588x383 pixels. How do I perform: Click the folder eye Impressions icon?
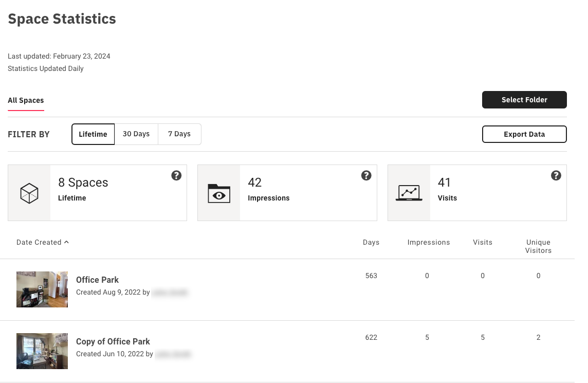pyautogui.click(x=219, y=193)
